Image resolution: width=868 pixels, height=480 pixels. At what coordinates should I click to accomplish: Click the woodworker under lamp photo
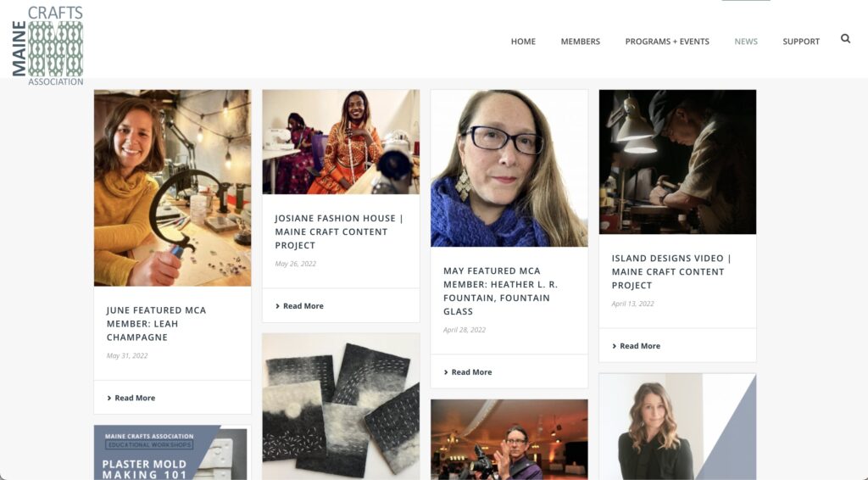pyautogui.click(x=677, y=161)
